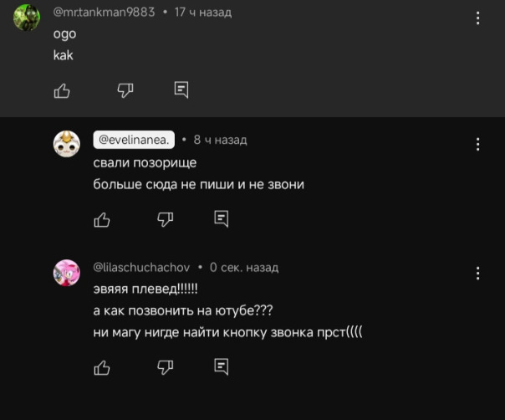Click the pink avatar of @lilaschuchachov
Viewport: 505px width, 420px height.
coord(67,273)
